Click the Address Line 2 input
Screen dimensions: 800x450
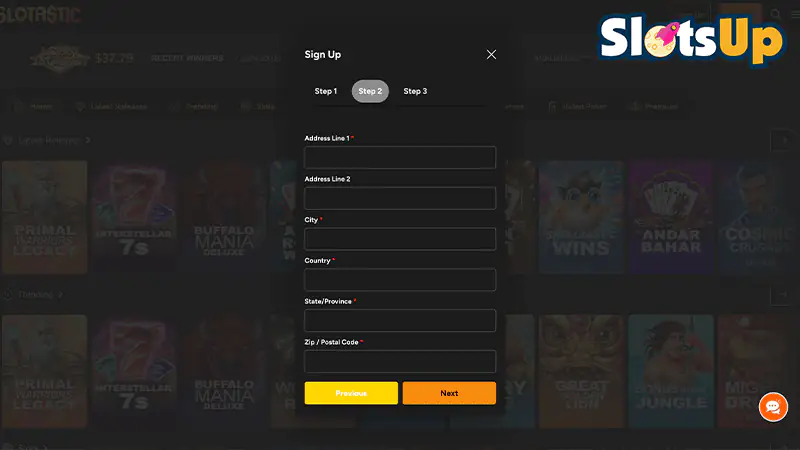pyautogui.click(x=400, y=198)
